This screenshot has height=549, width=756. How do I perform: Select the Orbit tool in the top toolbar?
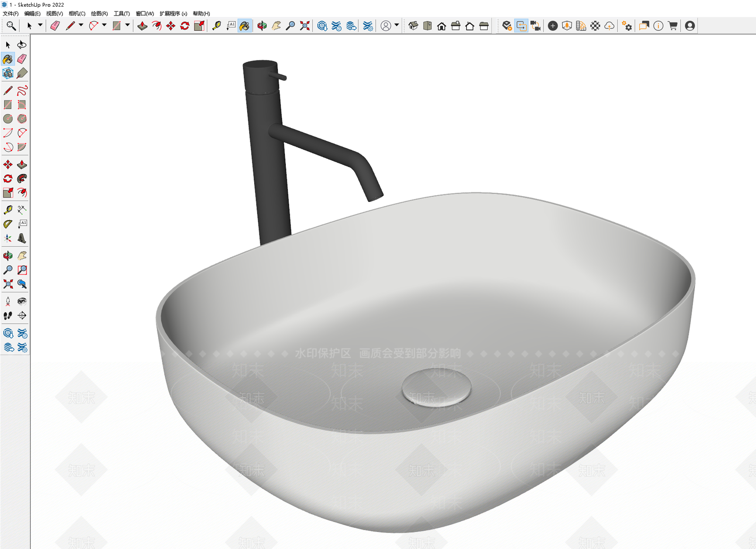tap(262, 26)
